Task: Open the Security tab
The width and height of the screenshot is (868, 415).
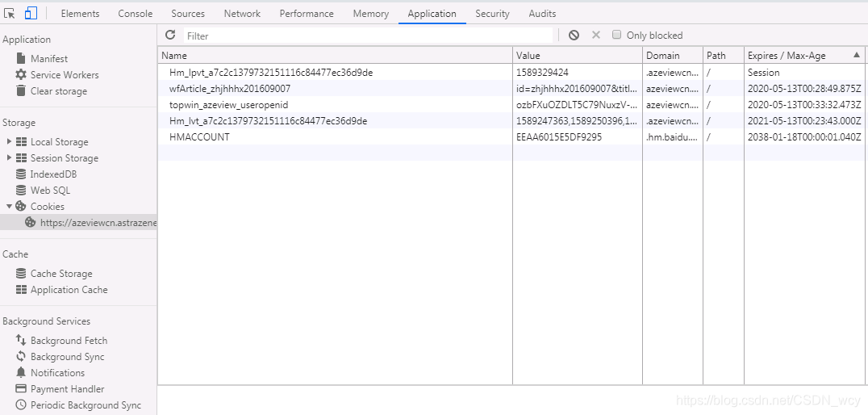Action: [492, 14]
